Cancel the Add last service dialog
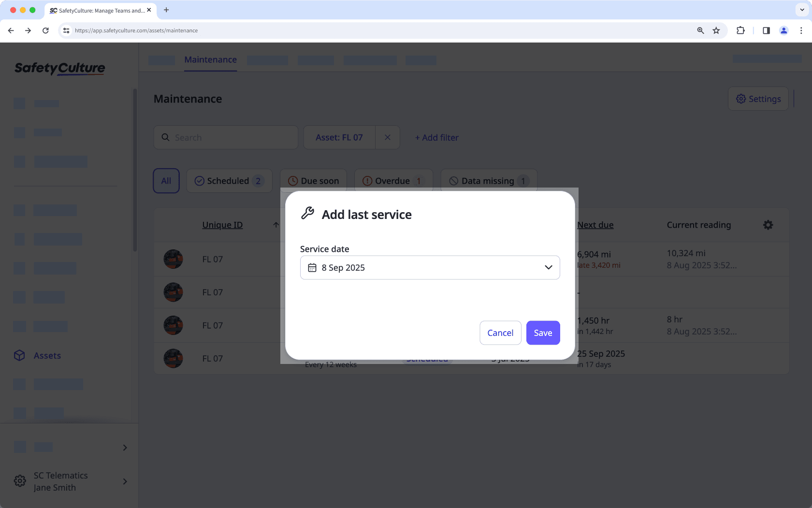Image resolution: width=812 pixels, height=508 pixels. click(x=500, y=333)
